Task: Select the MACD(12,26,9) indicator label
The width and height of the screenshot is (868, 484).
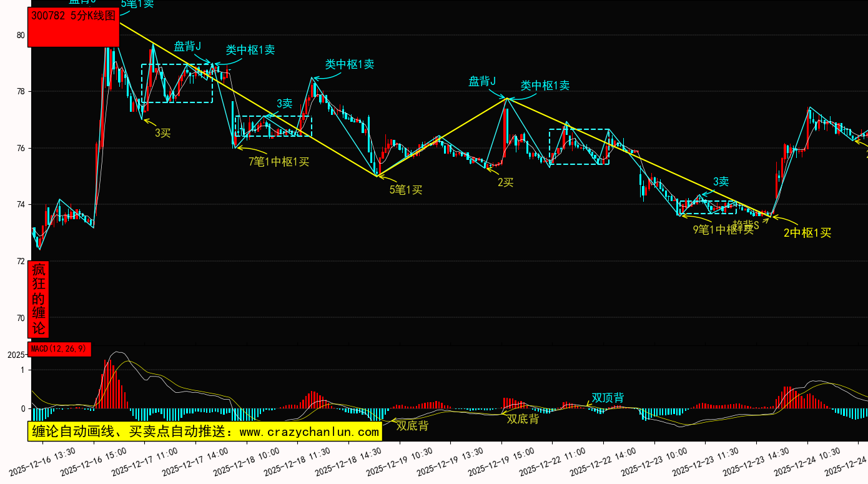Action: pyautogui.click(x=60, y=349)
